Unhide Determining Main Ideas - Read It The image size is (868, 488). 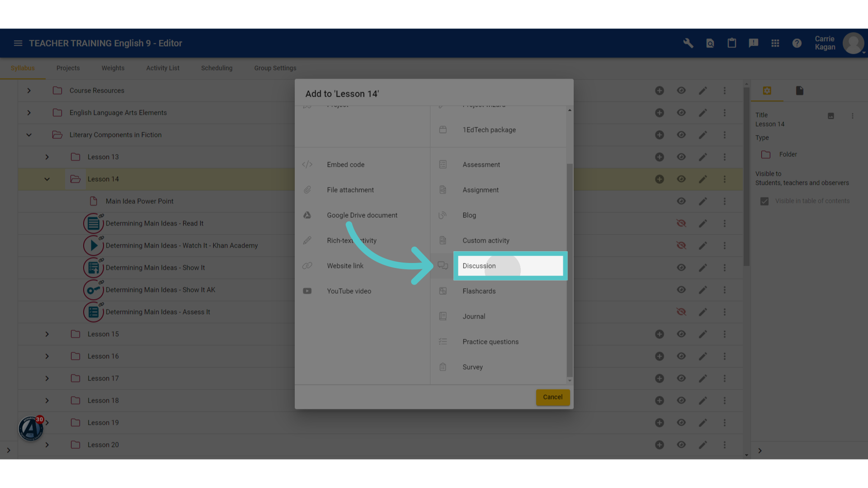point(681,223)
